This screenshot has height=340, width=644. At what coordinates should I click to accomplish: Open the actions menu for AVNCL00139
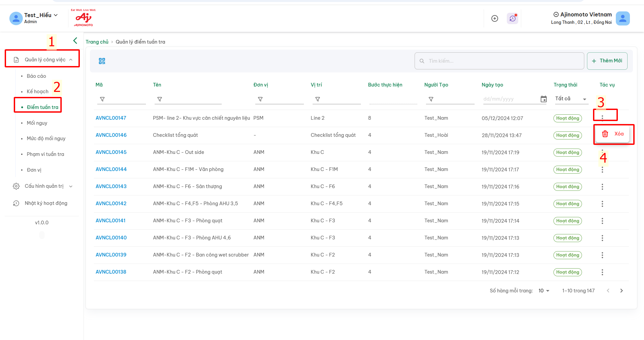coord(602,255)
